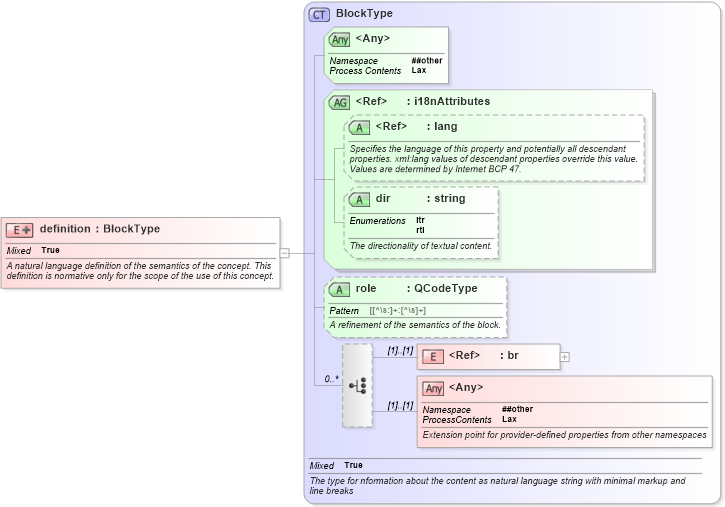
Task: Click the 'ProcessContents' label in red box
Action: 457,420
